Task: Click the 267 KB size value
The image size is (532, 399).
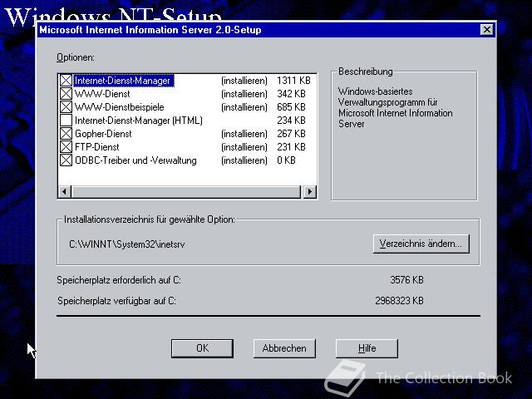Action: tap(291, 134)
